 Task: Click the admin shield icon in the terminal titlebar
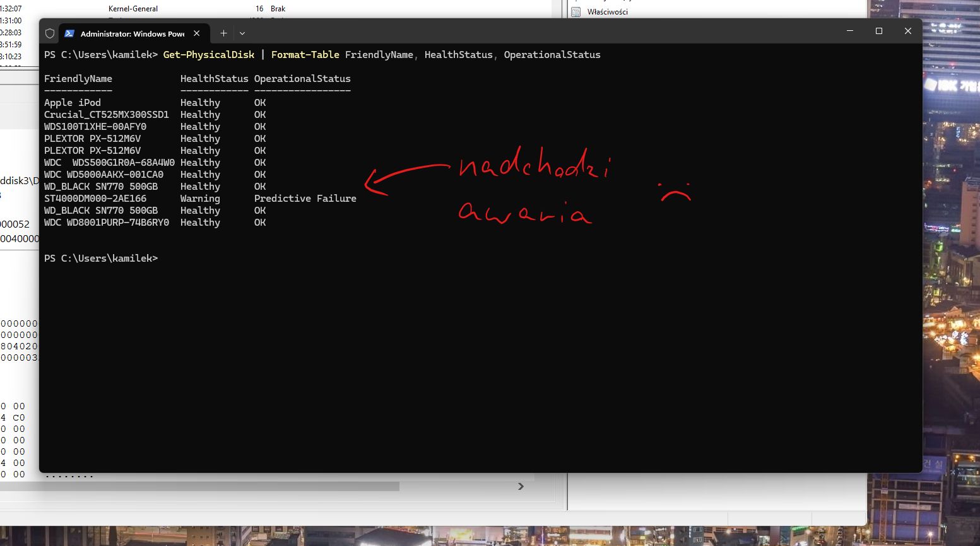[x=50, y=33]
